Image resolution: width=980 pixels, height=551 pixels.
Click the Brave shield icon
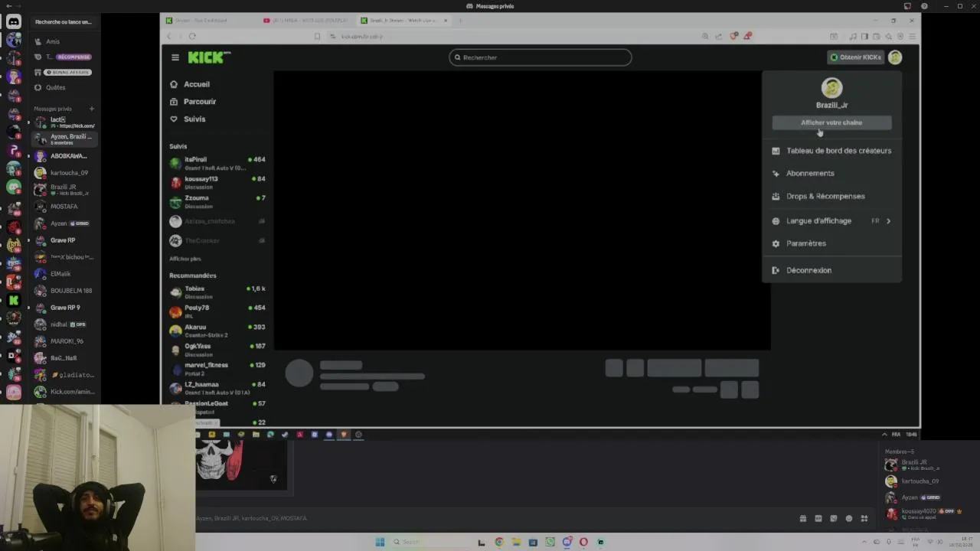pyautogui.click(x=734, y=36)
